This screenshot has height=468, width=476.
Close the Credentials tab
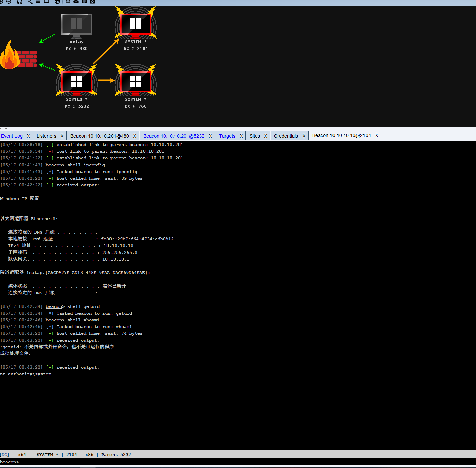pyautogui.click(x=304, y=136)
